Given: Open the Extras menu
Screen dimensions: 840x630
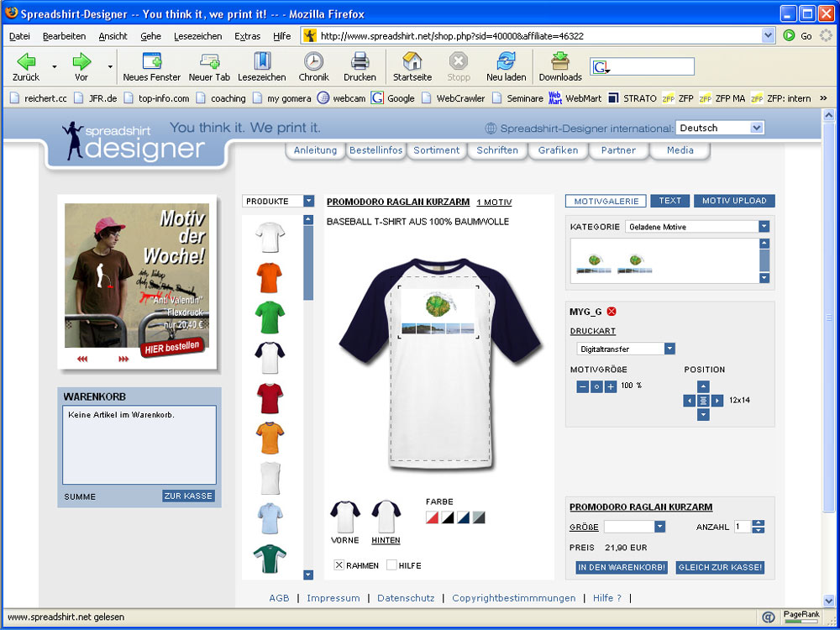Looking at the screenshot, I should point(248,36).
